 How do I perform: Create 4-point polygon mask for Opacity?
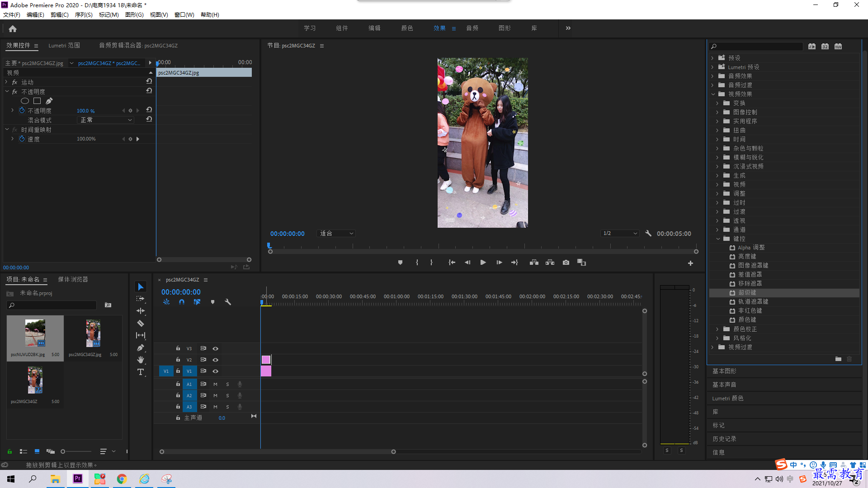point(37,101)
